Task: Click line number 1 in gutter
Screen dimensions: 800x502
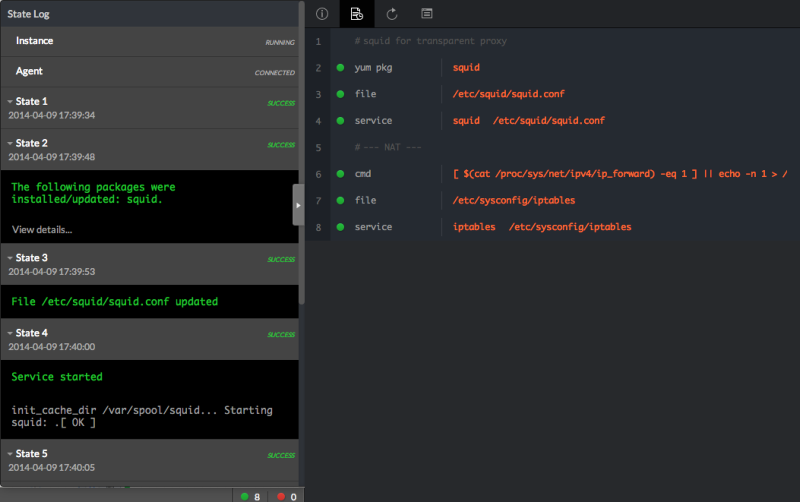Action: click(318, 41)
